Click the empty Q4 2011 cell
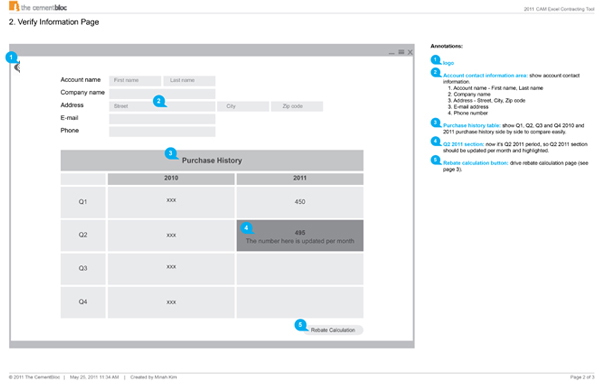Image resolution: width=600 pixels, height=388 pixels. pos(300,302)
